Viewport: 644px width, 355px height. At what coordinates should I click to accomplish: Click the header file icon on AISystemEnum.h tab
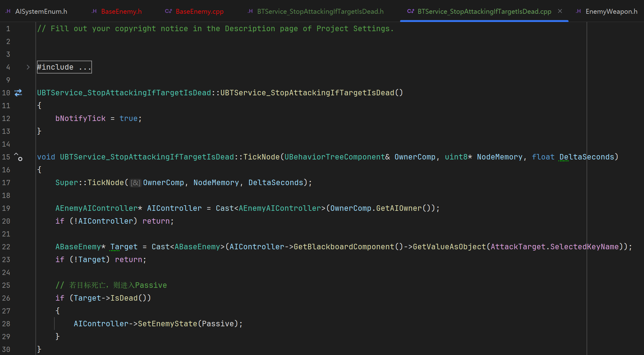(8, 11)
